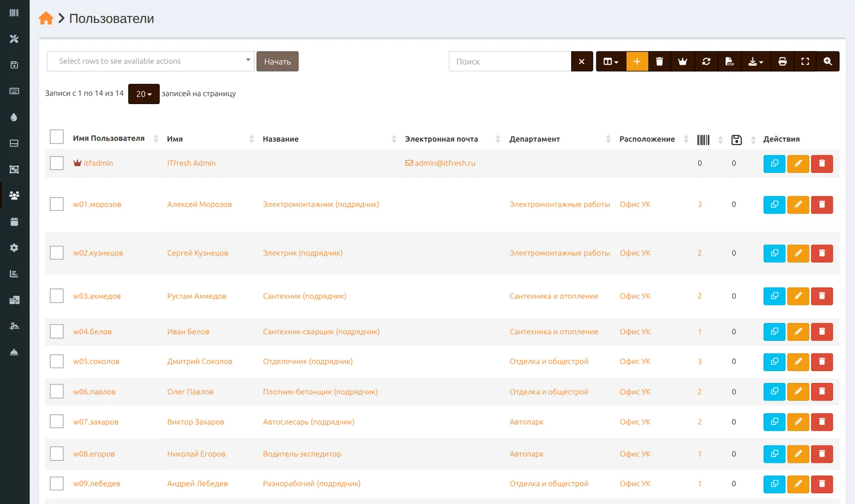Print the users table
The image size is (855, 504).
pyautogui.click(x=782, y=61)
